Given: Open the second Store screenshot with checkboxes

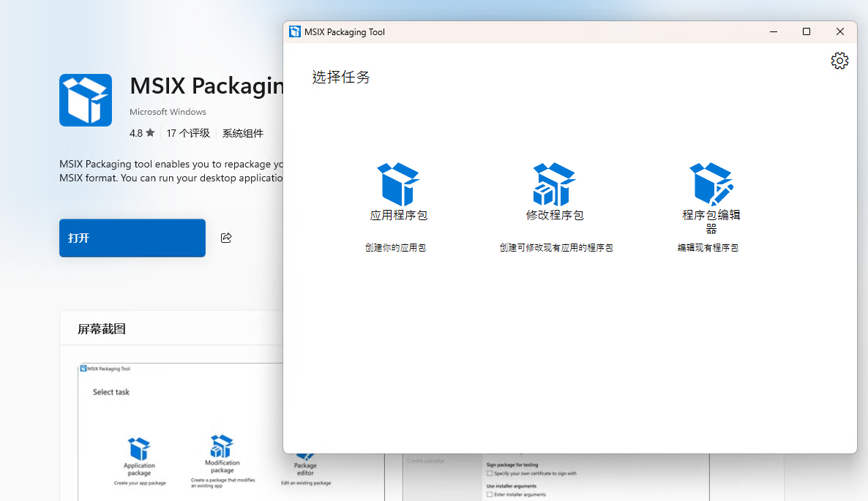Looking at the screenshot, I should tap(556, 477).
